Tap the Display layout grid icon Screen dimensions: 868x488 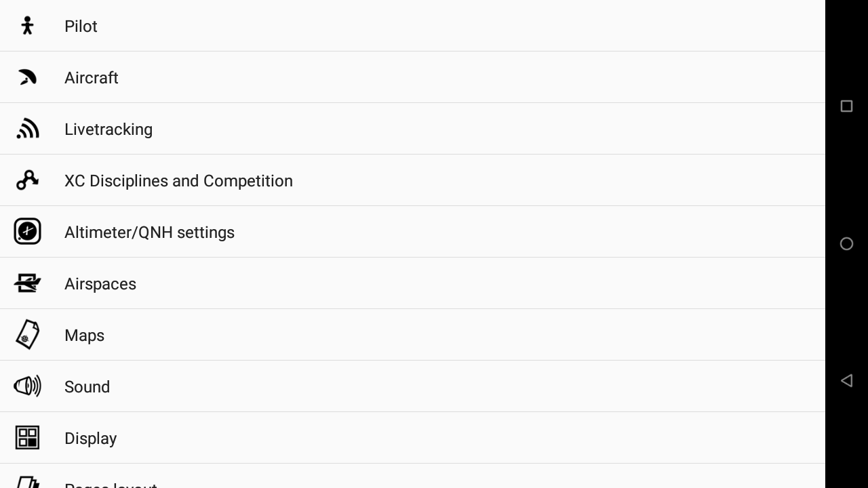pos(27,438)
